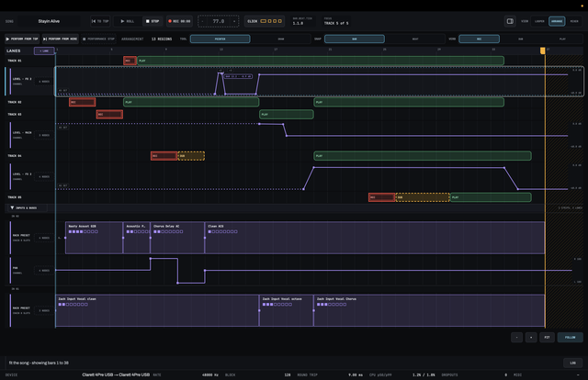
Task: Select the yellow DUB region on Track 05
Action: tap(423, 197)
